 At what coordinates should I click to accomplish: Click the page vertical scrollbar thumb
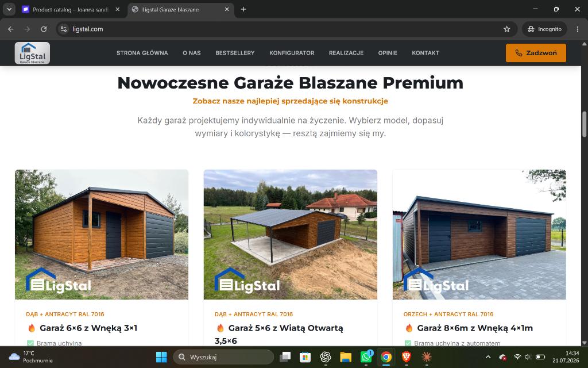(584, 124)
